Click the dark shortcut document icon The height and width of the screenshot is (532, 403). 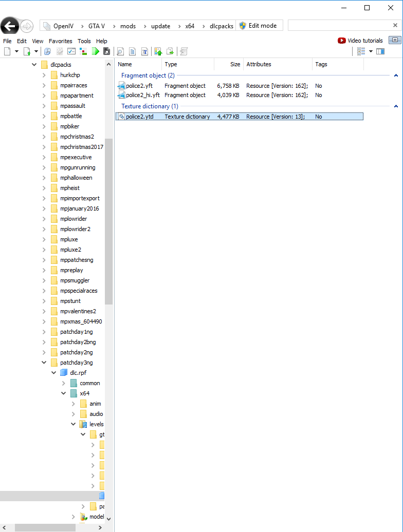click(106, 51)
